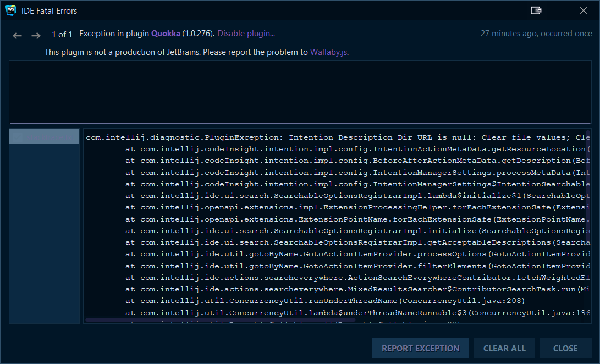The image size is (600, 364).
Task: Click the '27 minutes ago, occurred once' text
Action: [x=536, y=34]
